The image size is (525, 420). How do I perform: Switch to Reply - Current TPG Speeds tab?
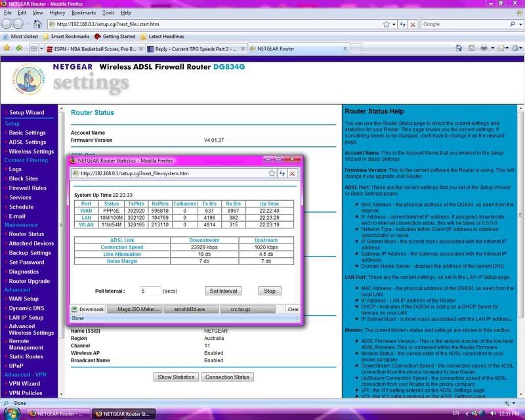click(196, 49)
